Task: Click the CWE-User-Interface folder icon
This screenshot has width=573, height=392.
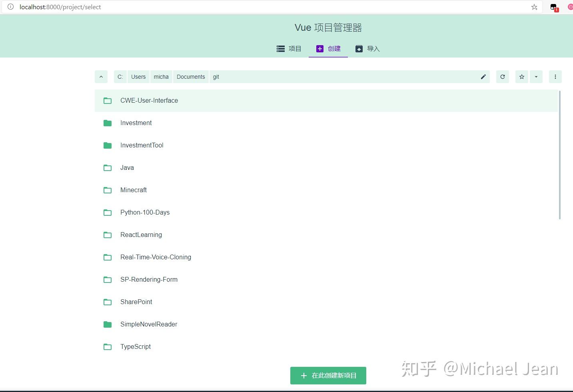Action: (x=107, y=101)
